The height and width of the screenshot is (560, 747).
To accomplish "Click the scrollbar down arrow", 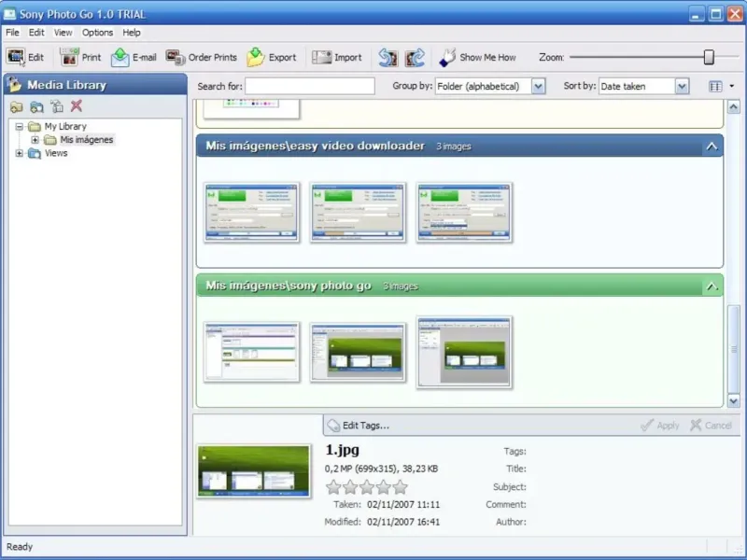I will pyautogui.click(x=734, y=401).
